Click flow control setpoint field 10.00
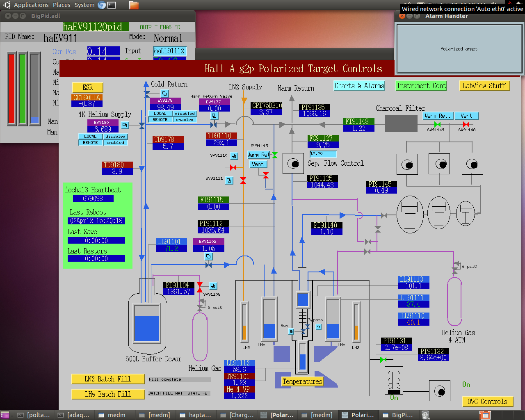The width and height of the screenshot is (525, 420). click(323, 154)
